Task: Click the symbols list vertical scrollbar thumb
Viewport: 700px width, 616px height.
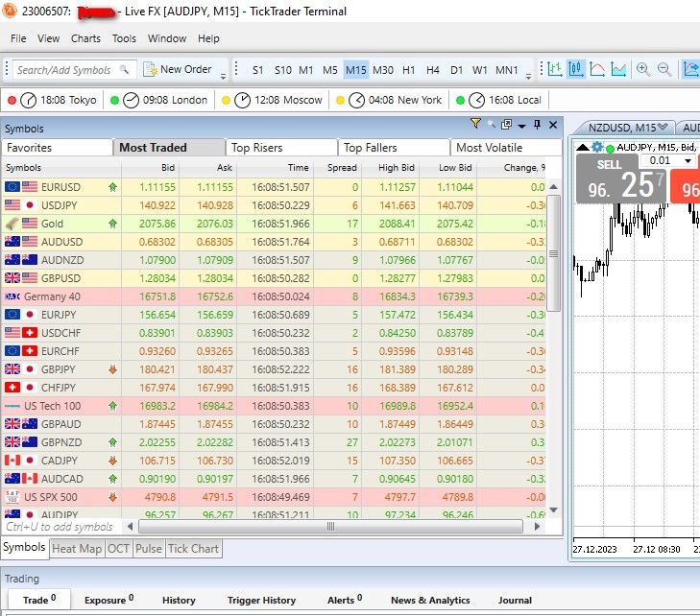Action: 553,253
